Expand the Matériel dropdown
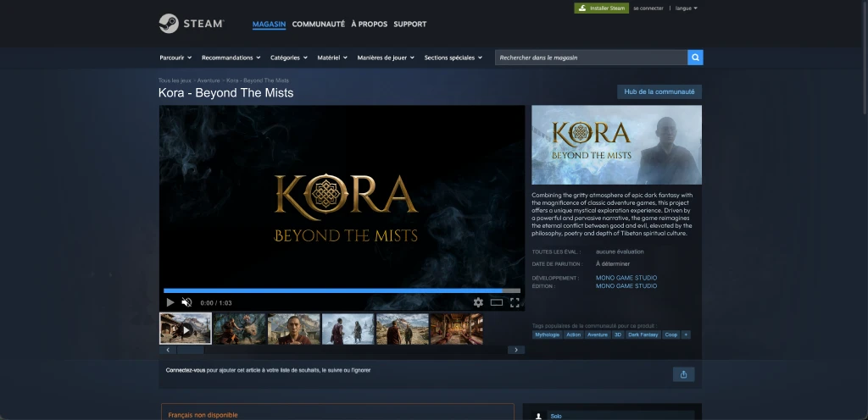This screenshot has width=868, height=420. (x=332, y=58)
